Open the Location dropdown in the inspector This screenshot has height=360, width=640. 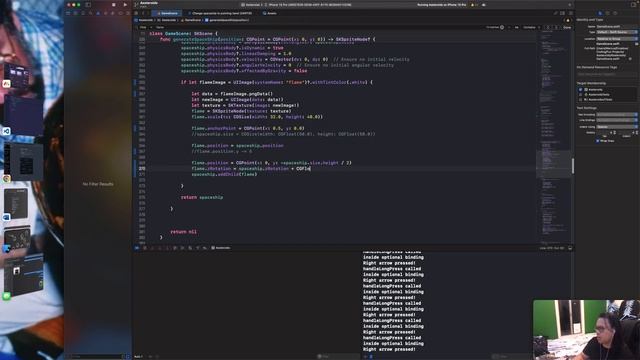[617, 39]
